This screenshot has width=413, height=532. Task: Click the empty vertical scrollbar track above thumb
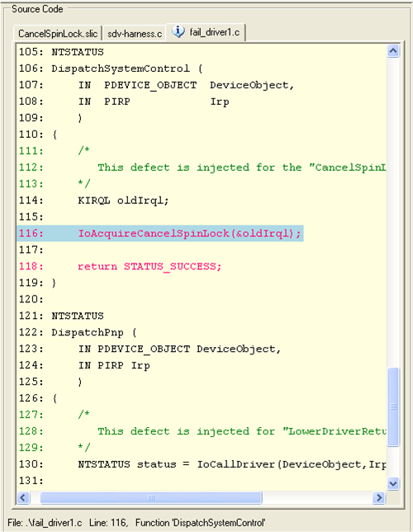click(393, 212)
